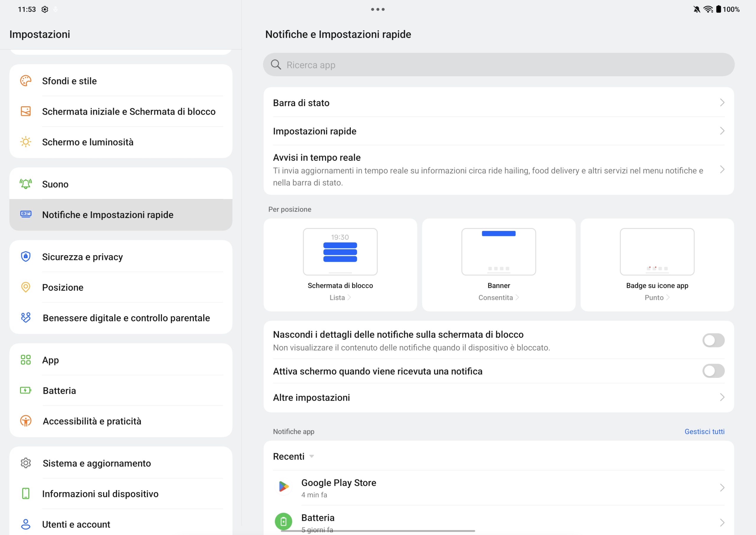Tap the Batteria icon in the sidebar
Image resolution: width=756 pixels, height=535 pixels.
pos(26,390)
